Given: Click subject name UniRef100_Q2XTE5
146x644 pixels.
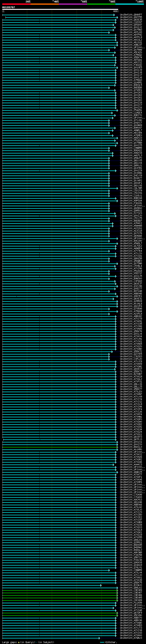Looking at the screenshot, I should [x=131, y=354].
